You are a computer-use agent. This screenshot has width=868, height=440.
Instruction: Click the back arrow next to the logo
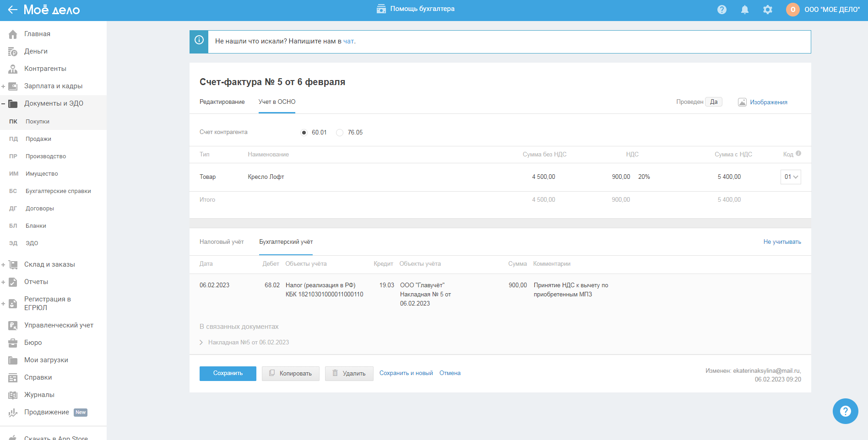pyautogui.click(x=12, y=10)
